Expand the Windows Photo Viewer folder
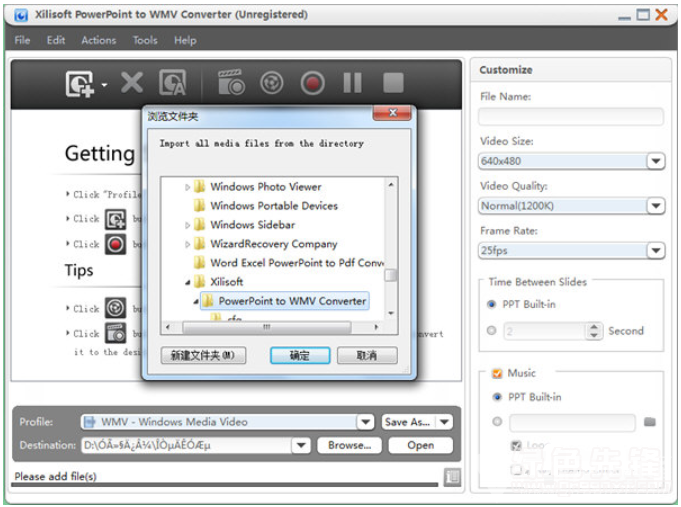 point(188,187)
